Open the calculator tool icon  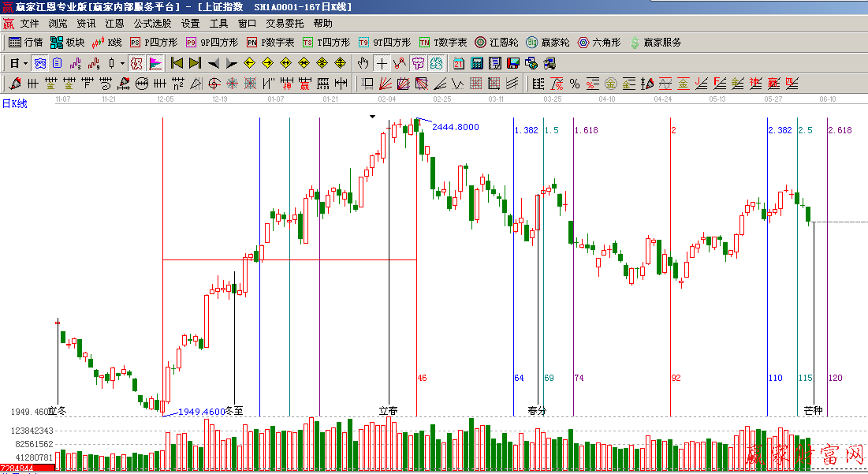point(476,63)
